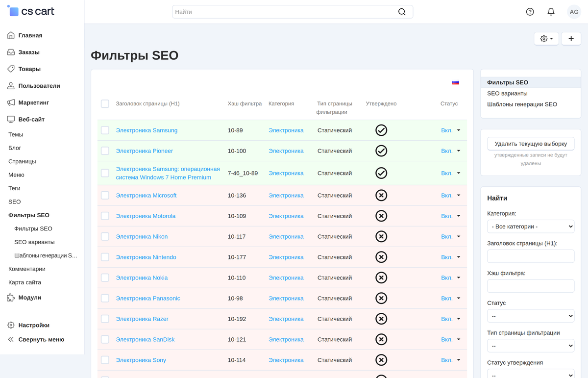The height and width of the screenshot is (378, 588).
Task: Click the megaphone icon beside Маркетинг
Action: click(11, 102)
